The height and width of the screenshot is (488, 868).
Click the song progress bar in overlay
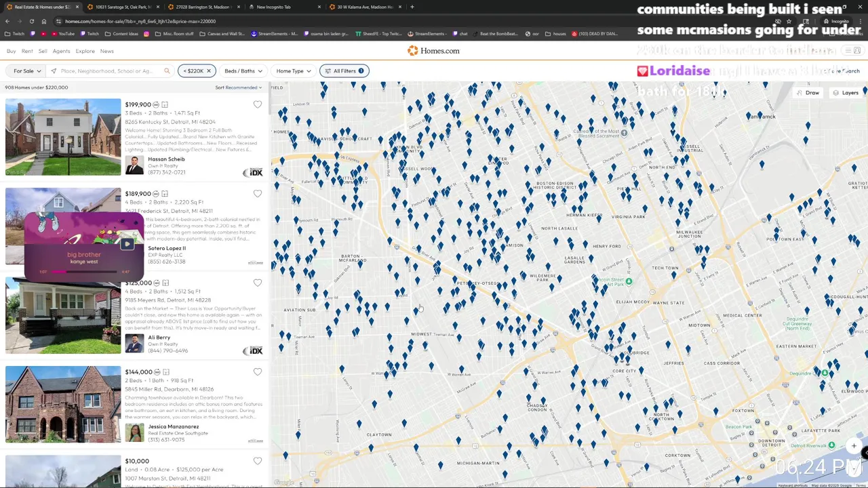point(84,272)
